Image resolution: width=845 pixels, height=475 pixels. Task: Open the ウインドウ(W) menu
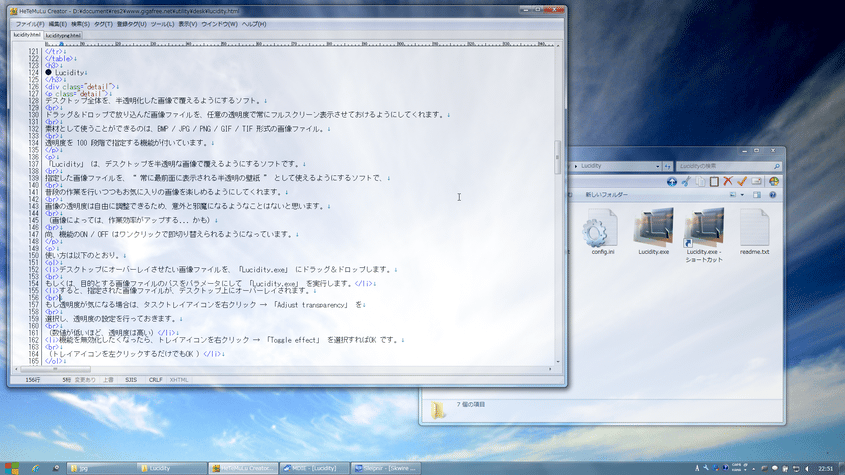(219, 24)
